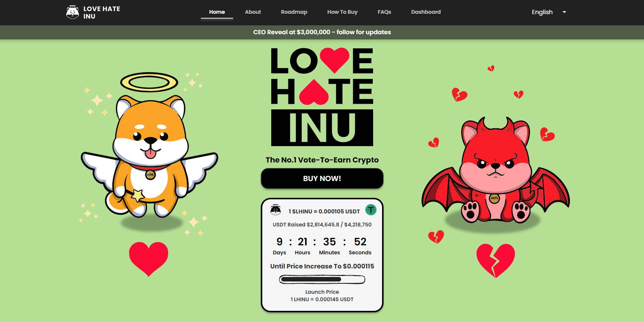The height and width of the screenshot is (322, 644).
Task: Click the Tether USDT coin icon
Action: tap(371, 210)
